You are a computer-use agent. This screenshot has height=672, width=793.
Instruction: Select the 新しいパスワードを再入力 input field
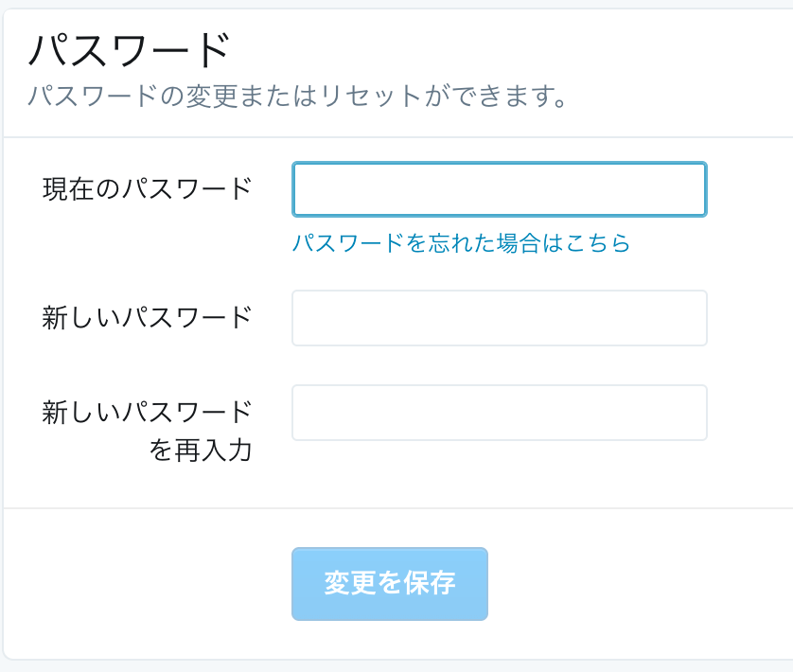[499, 413]
